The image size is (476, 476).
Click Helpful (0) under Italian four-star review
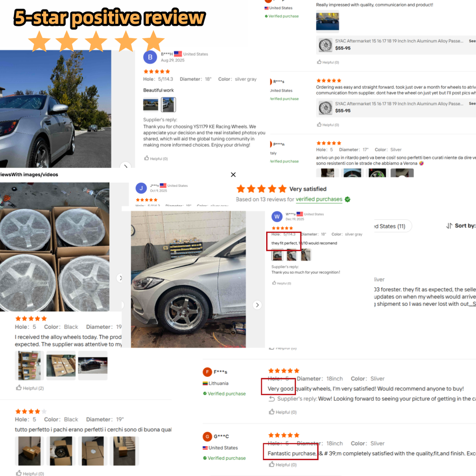(x=30, y=473)
